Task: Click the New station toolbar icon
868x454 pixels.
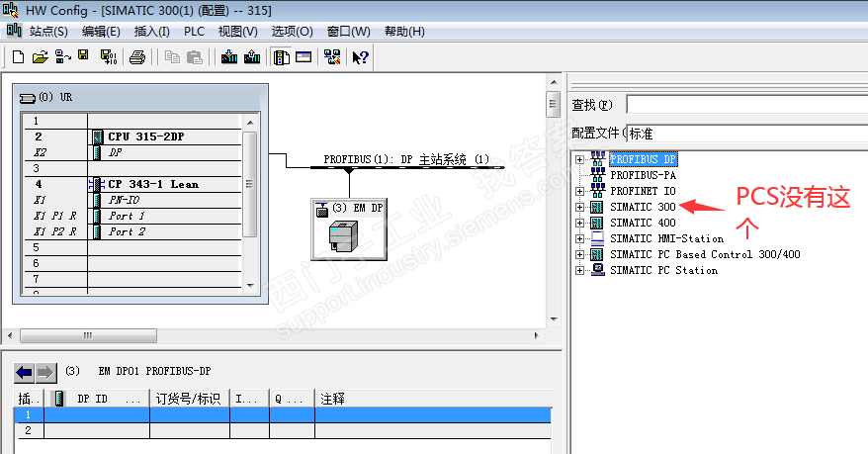Action: 18,57
